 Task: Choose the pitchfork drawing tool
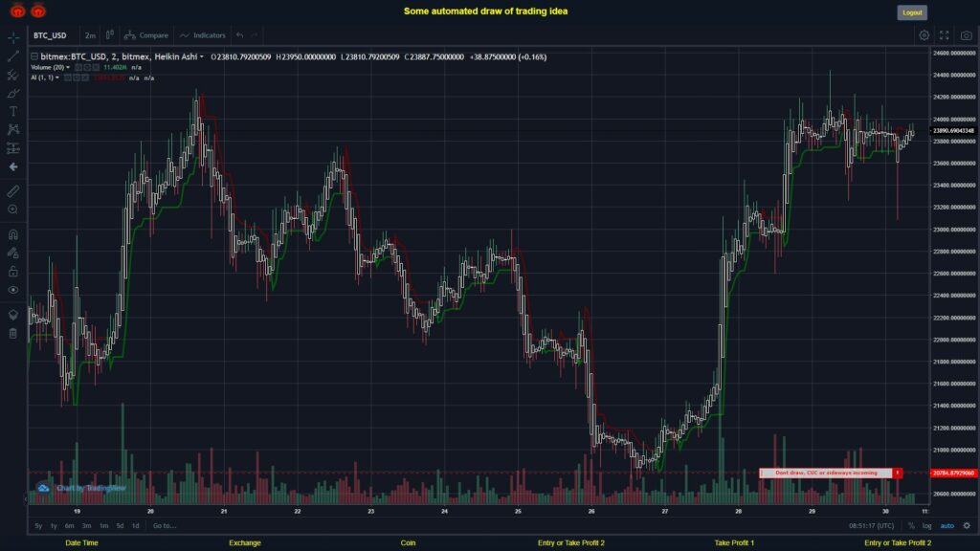tap(13, 75)
